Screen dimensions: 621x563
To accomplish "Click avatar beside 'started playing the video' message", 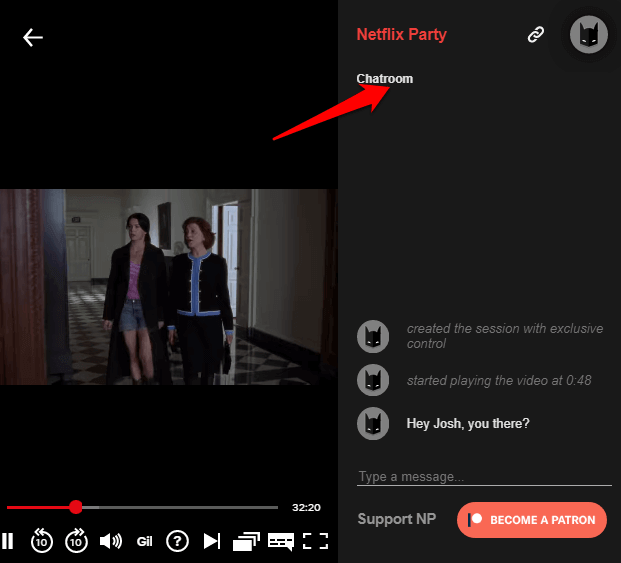I will tap(373, 380).
